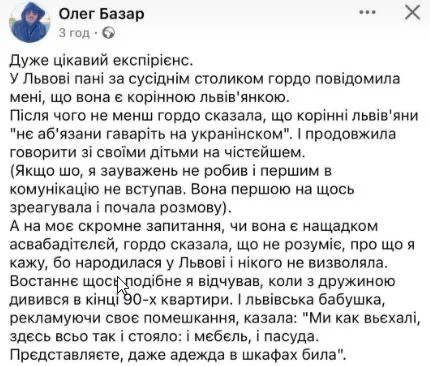Open the '3 год' post timestamp
The width and height of the screenshot is (430, 366).
tap(74, 33)
